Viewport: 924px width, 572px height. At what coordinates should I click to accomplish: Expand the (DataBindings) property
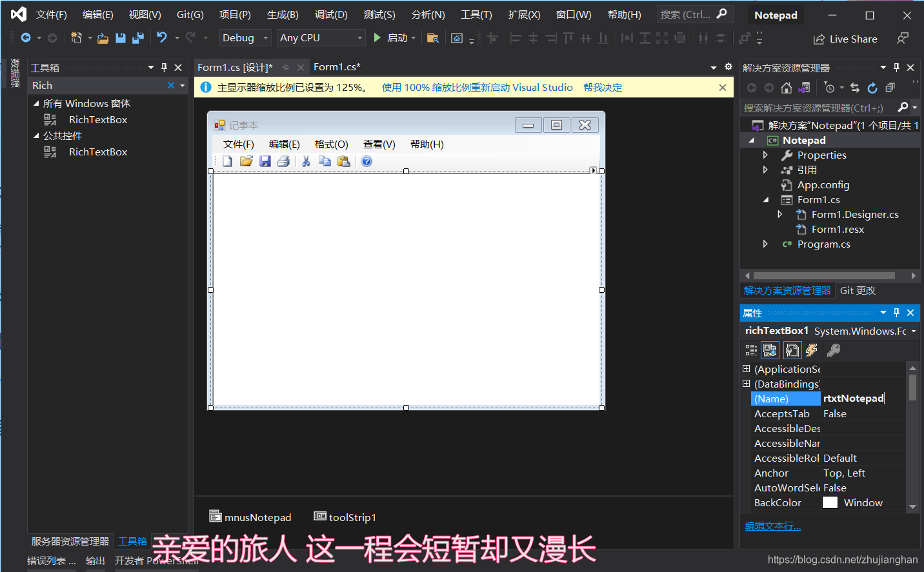(x=746, y=384)
